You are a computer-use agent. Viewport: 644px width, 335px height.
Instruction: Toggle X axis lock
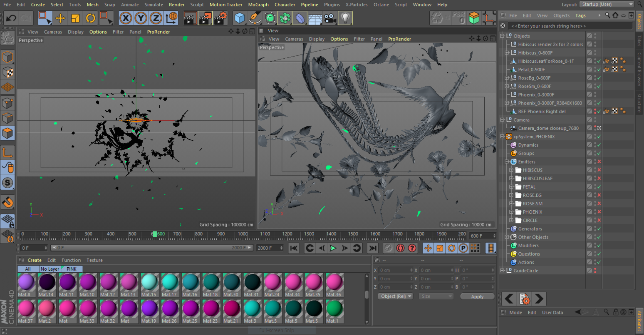click(x=126, y=18)
